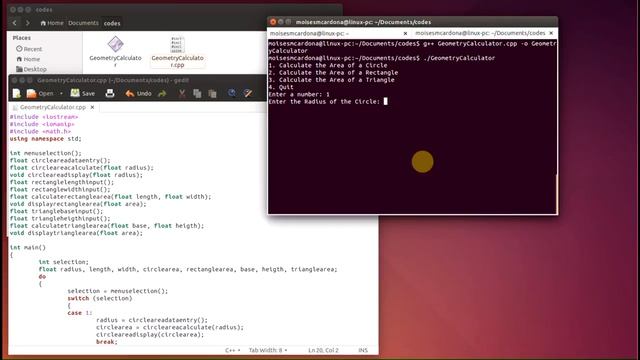Navigate to Home in file manager path bar

(52, 23)
